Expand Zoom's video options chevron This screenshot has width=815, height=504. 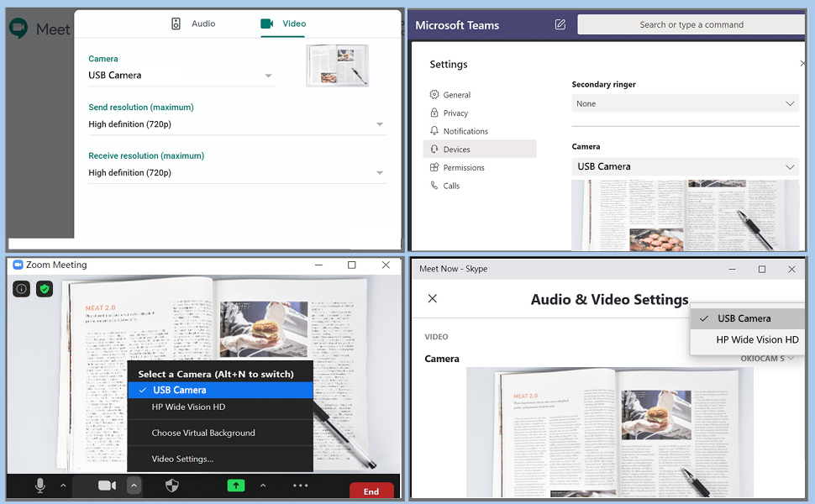[133, 485]
